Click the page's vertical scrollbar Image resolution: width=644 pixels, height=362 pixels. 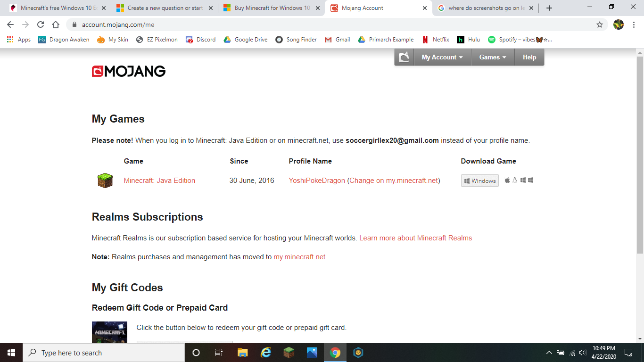[640, 156]
